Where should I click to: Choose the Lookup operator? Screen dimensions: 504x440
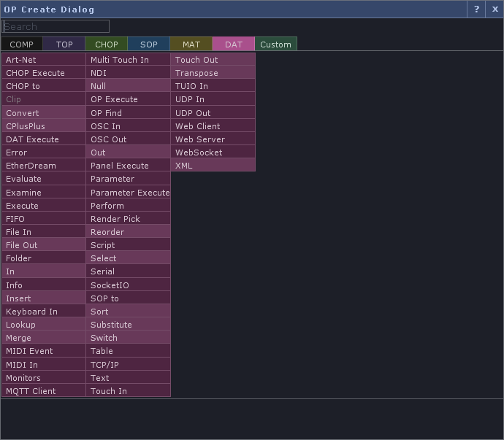(x=44, y=325)
